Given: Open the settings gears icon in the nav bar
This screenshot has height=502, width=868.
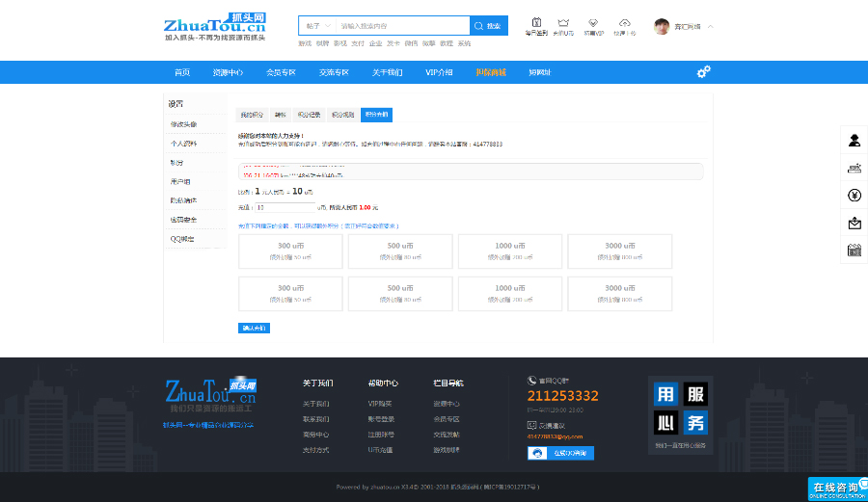Looking at the screenshot, I should 703,72.
